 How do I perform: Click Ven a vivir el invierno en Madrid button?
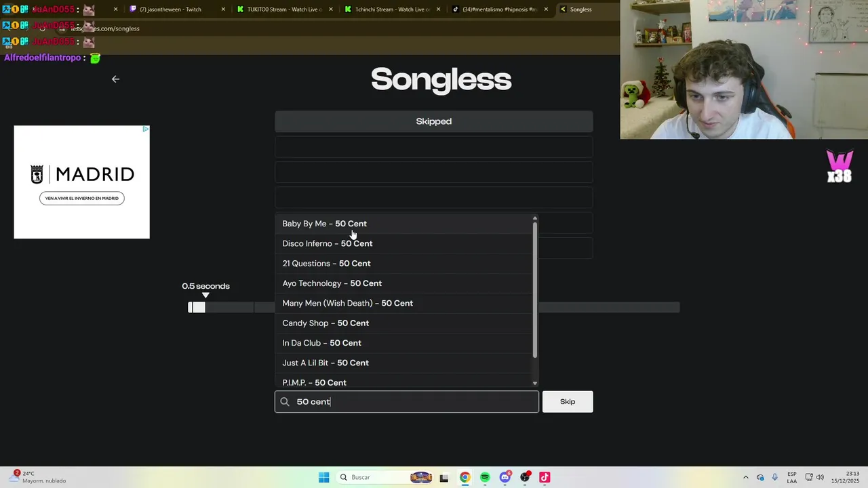pos(81,199)
